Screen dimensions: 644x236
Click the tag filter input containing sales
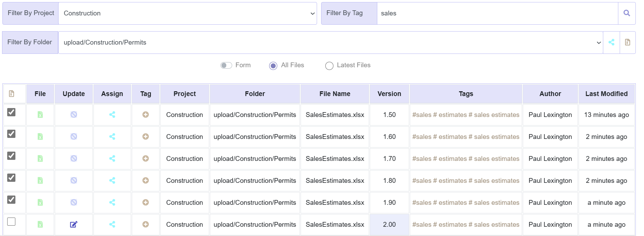click(x=497, y=13)
